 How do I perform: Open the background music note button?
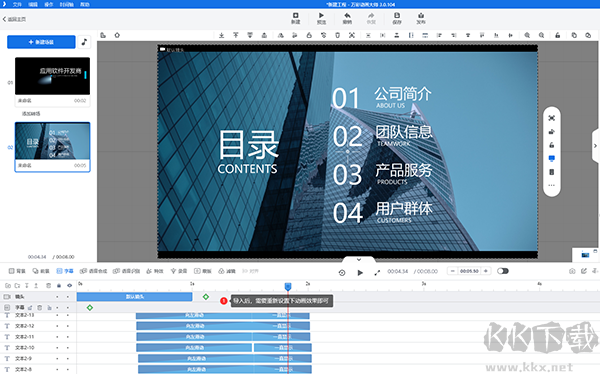coord(84,42)
